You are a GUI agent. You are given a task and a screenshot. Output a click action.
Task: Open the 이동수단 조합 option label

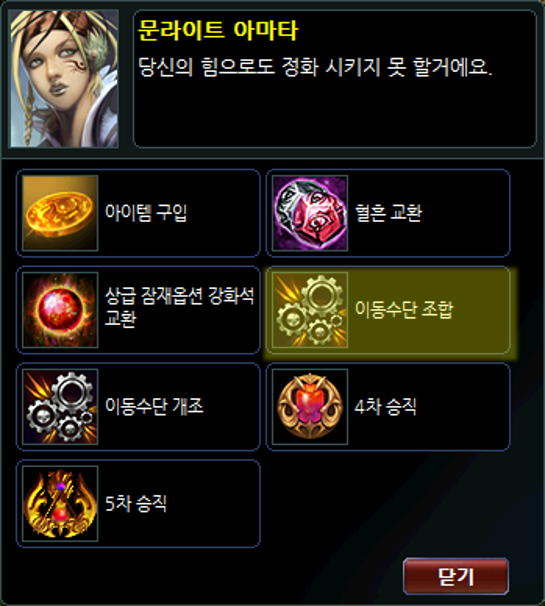[404, 310]
